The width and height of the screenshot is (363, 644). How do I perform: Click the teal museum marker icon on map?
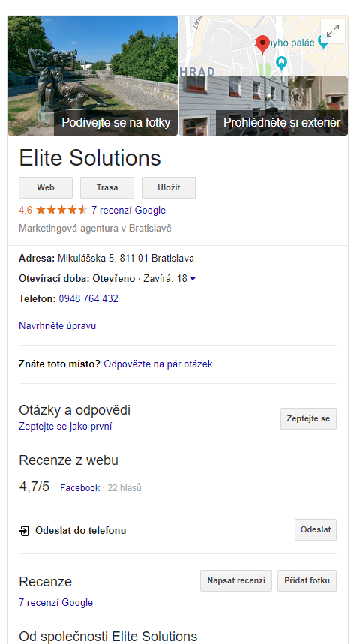[x=281, y=63]
